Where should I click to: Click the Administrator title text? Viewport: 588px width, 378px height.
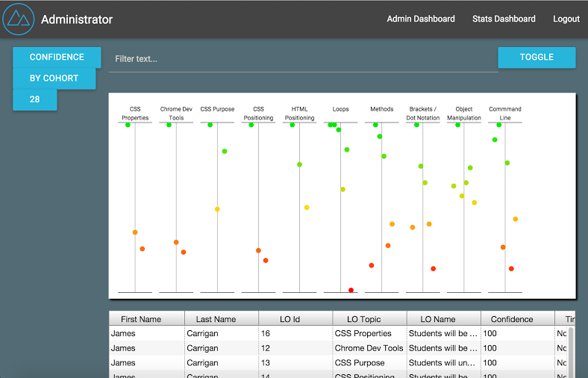tap(77, 19)
